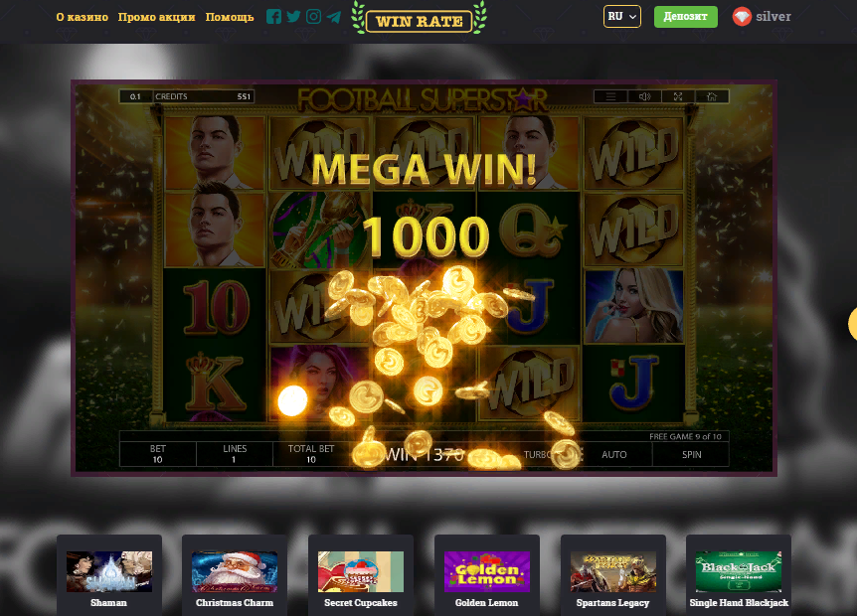Enable AUTO spin mode

(613, 454)
